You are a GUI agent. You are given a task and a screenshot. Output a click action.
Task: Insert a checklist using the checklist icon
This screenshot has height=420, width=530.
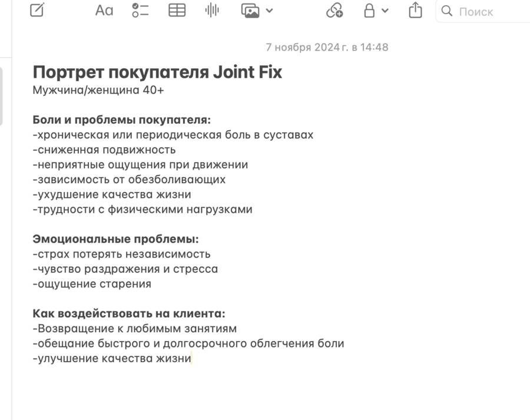(140, 11)
